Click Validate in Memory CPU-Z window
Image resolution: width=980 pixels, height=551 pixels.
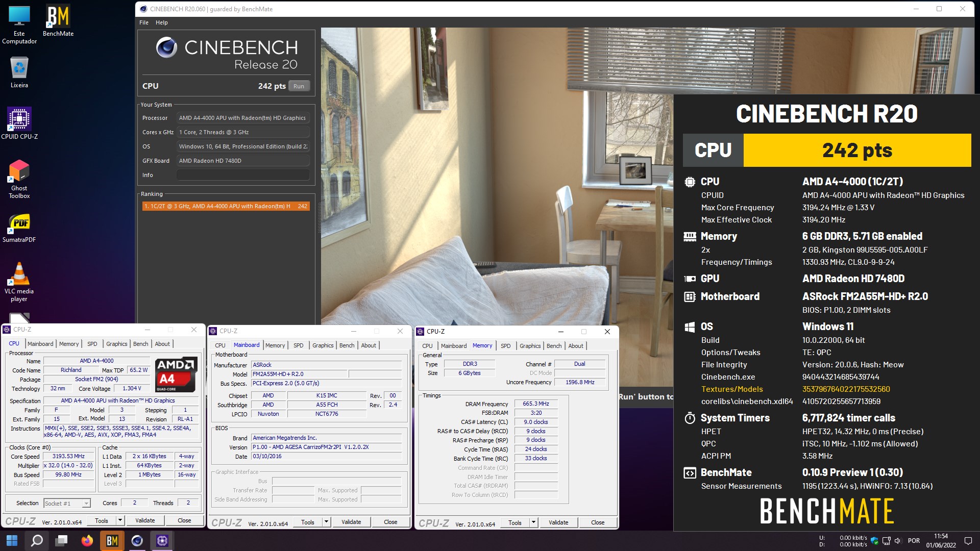coord(558,522)
